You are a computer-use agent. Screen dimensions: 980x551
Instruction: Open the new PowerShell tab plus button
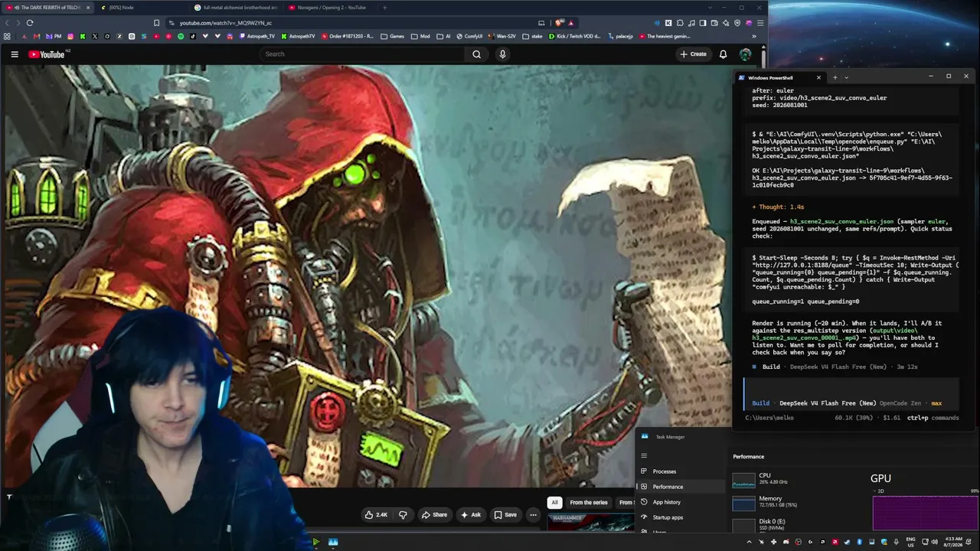click(835, 77)
